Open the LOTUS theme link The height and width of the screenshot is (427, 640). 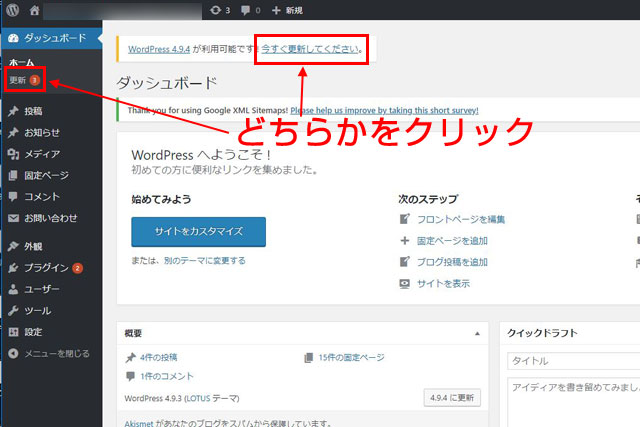pyautogui.click(x=198, y=398)
